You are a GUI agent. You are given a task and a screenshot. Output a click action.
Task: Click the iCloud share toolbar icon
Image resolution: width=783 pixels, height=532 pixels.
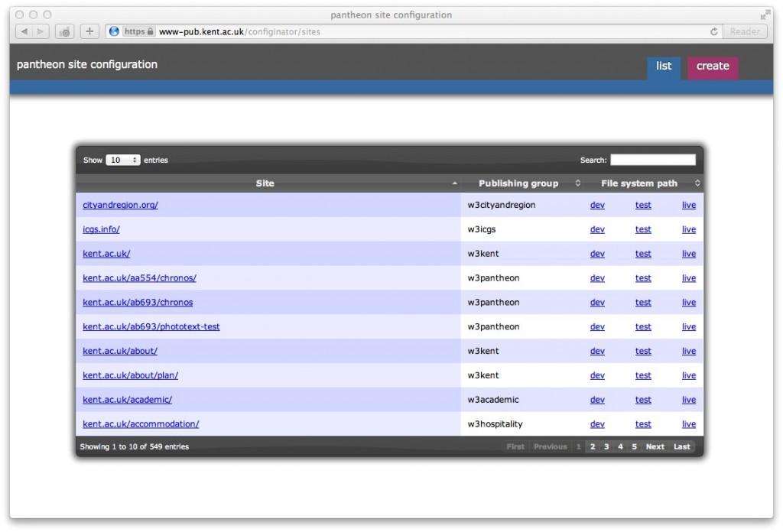pyautogui.click(x=65, y=31)
